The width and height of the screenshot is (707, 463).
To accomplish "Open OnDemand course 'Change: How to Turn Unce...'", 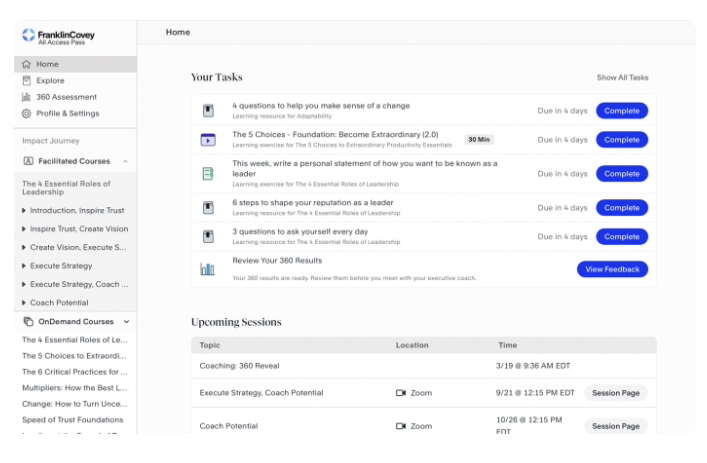I will click(x=74, y=404).
